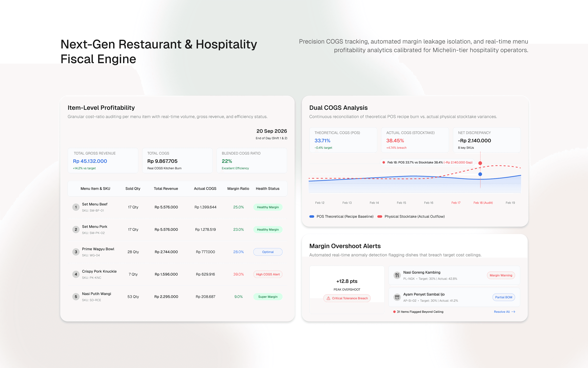
Task: Click the Critical Tolerance Breach badge
Action: pos(347,298)
